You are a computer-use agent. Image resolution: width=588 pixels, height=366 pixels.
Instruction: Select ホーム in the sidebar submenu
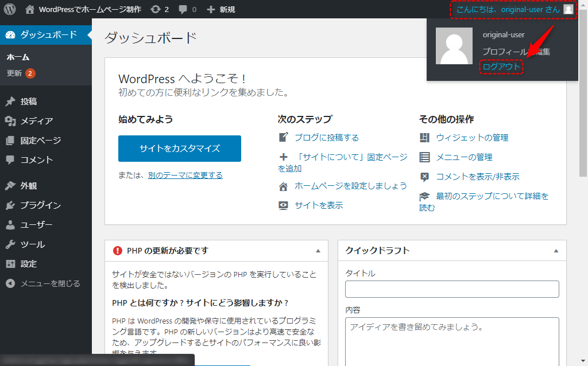(18, 57)
